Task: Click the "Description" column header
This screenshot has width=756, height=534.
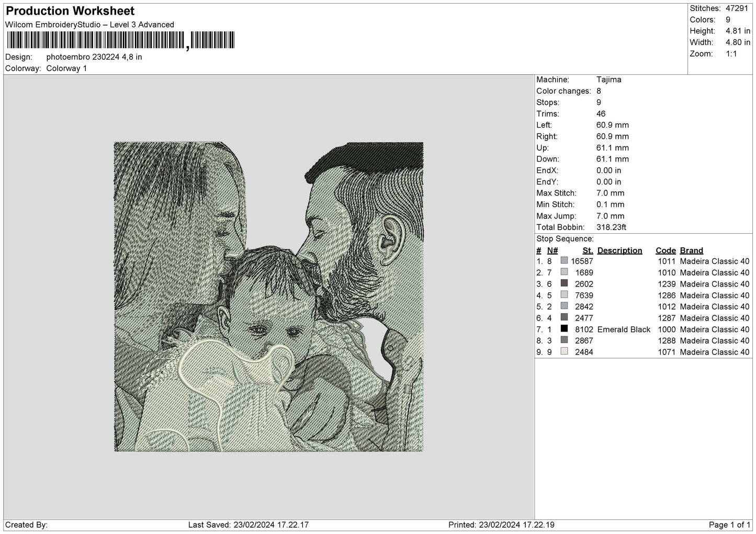Action: pos(619,251)
